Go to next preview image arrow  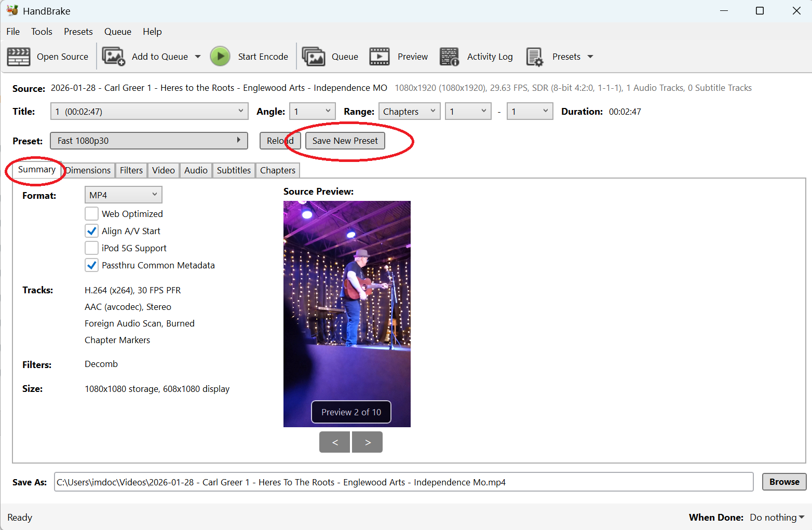point(368,442)
